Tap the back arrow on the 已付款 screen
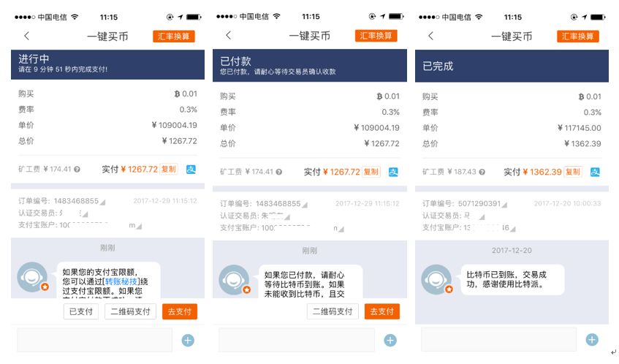619x364 pixels. click(x=229, y=36)
